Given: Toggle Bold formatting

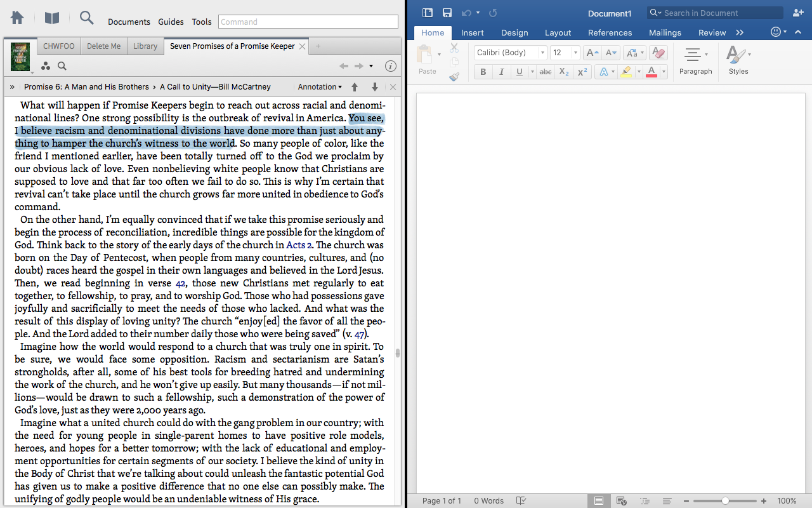Looking at the screenshot, I should coord(483,72).
